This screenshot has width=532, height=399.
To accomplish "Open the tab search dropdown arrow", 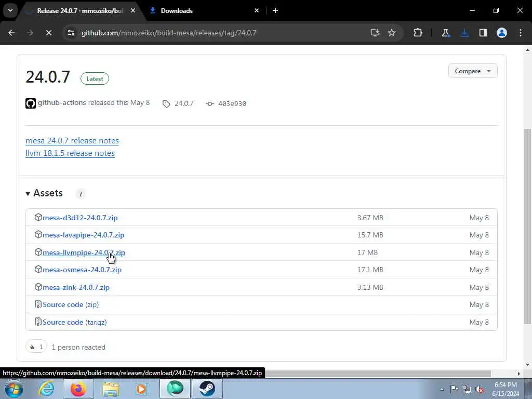I will pos(10,10).
